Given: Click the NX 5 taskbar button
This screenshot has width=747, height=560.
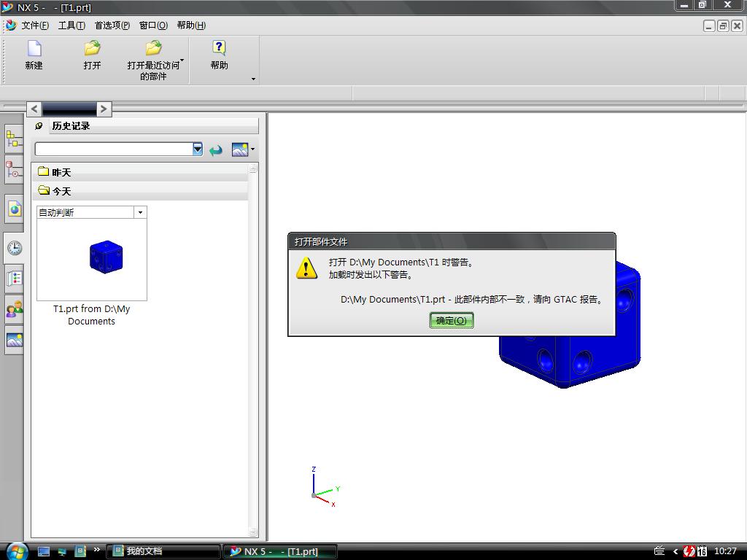Looking at the screenshot, I should pos(280,551).
